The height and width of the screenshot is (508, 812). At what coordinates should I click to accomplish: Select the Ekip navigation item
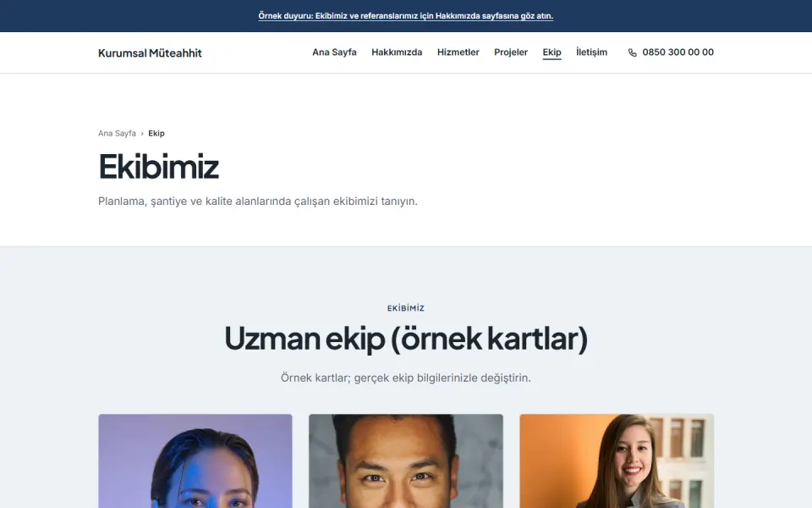[x=551, y=52]
